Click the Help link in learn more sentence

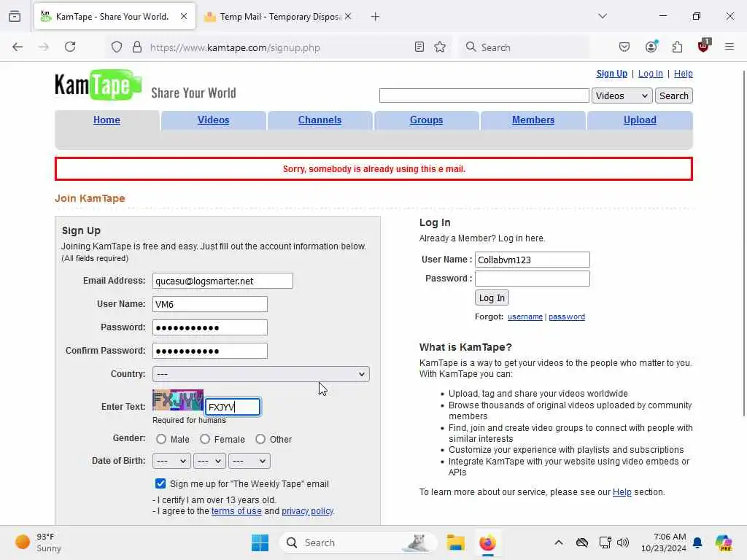[x=622, y=492]
